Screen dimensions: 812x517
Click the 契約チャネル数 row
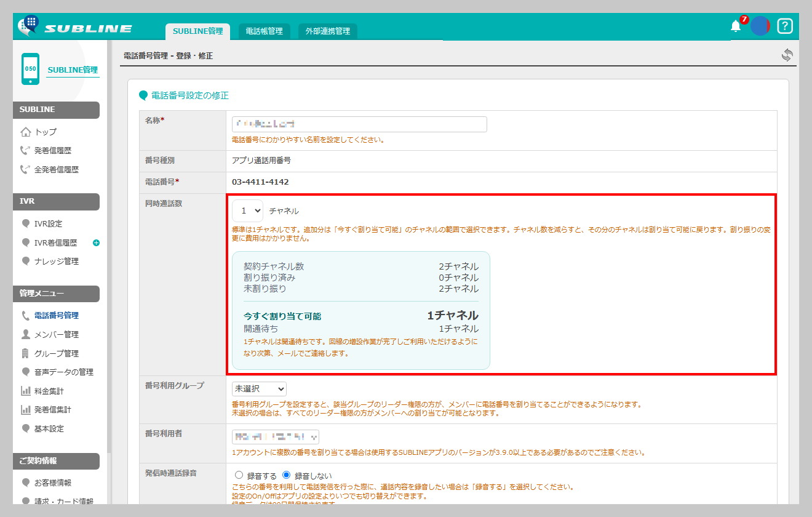coord(361,267)
